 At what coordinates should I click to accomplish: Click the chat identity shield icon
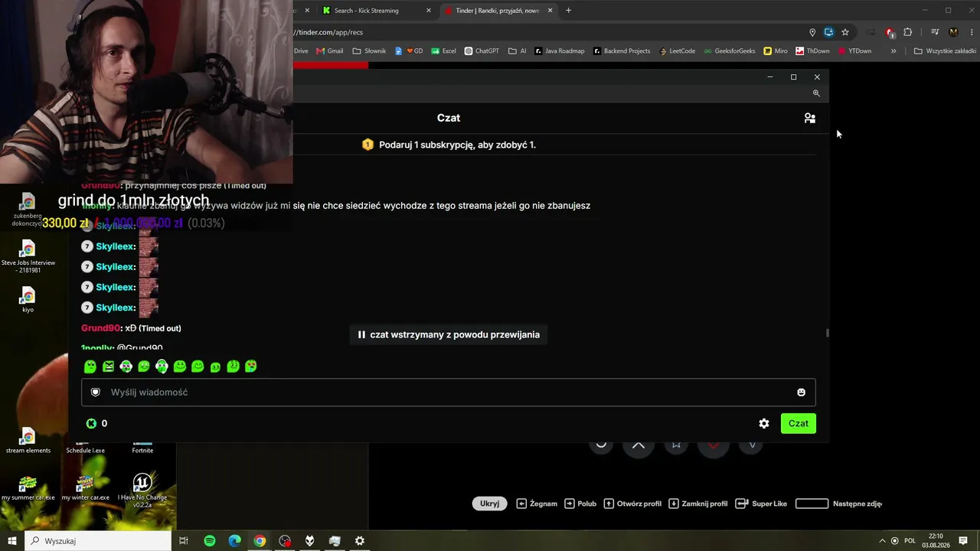point(96,392)
